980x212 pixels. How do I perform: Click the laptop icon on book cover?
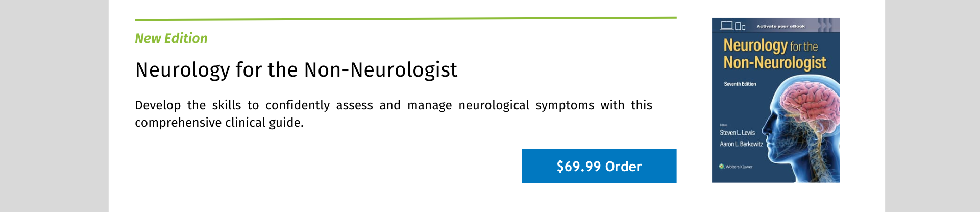(x=726, y=25)
